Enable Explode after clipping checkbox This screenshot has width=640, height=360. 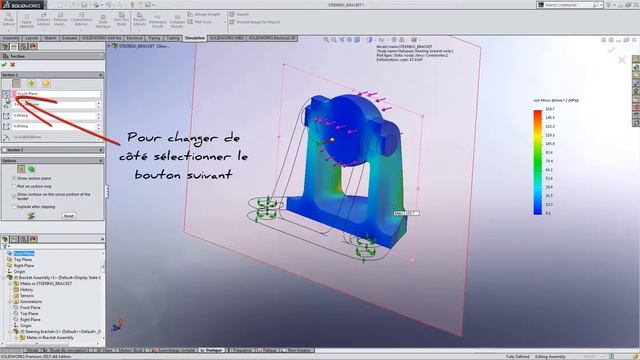coord(14,207)
